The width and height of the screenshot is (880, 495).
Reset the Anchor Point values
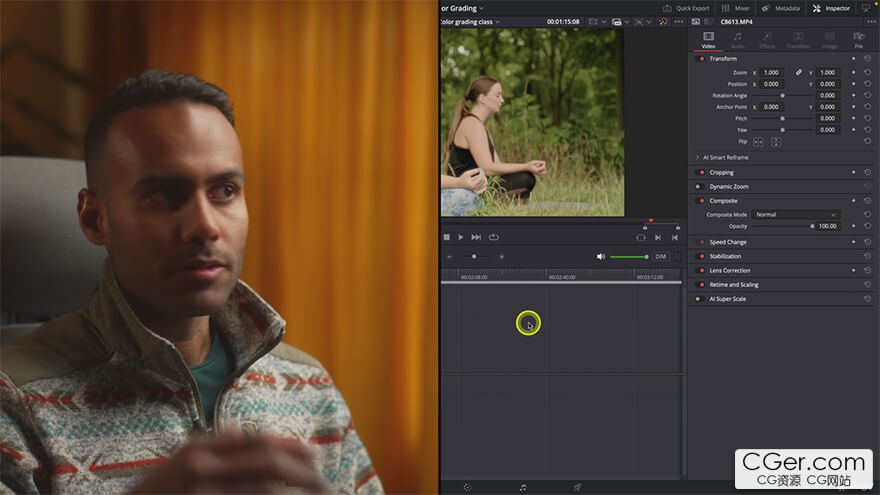[x=868, y=107]
